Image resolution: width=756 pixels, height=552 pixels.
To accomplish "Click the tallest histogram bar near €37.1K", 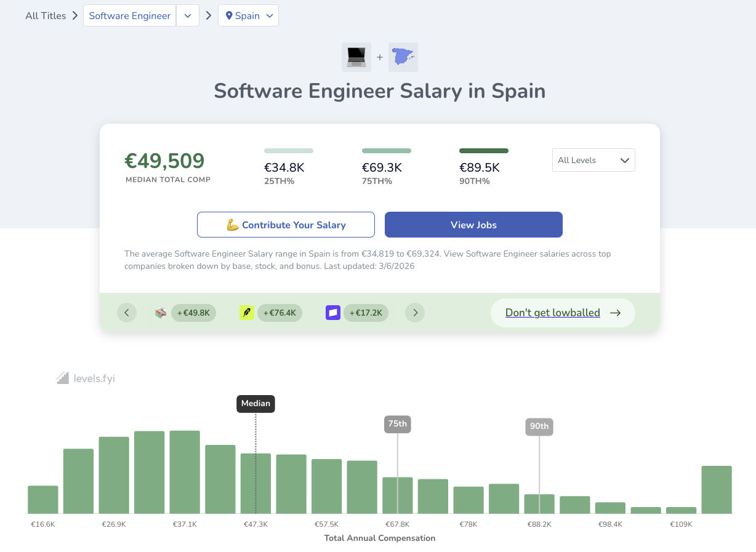I will tap(185, 471).
